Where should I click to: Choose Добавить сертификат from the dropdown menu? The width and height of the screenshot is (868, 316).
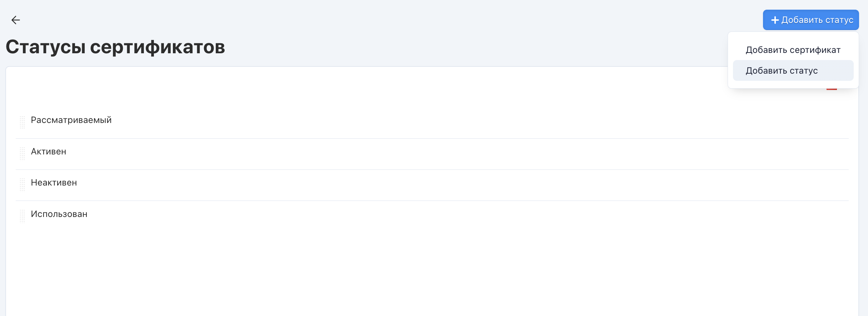(793, 50)
